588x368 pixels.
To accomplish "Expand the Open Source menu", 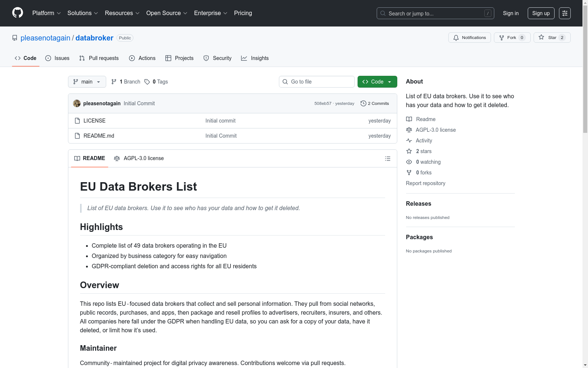I will (167, 13).
